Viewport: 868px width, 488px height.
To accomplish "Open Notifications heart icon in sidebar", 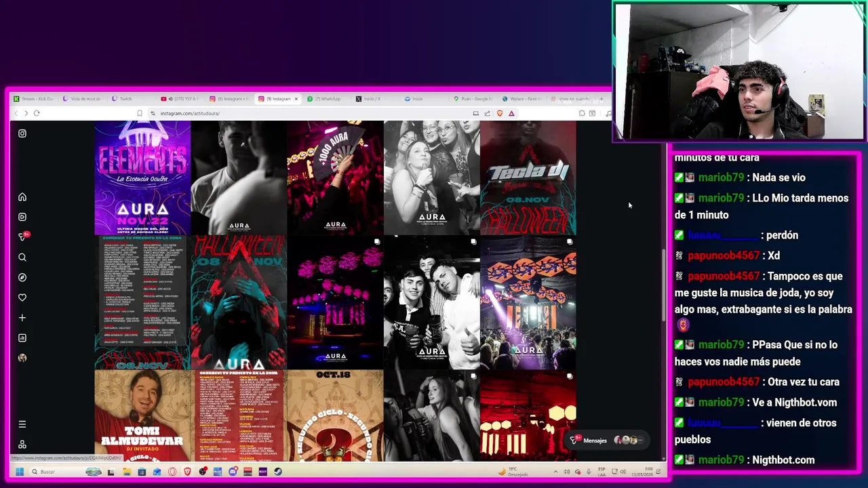I will (22, 298).
